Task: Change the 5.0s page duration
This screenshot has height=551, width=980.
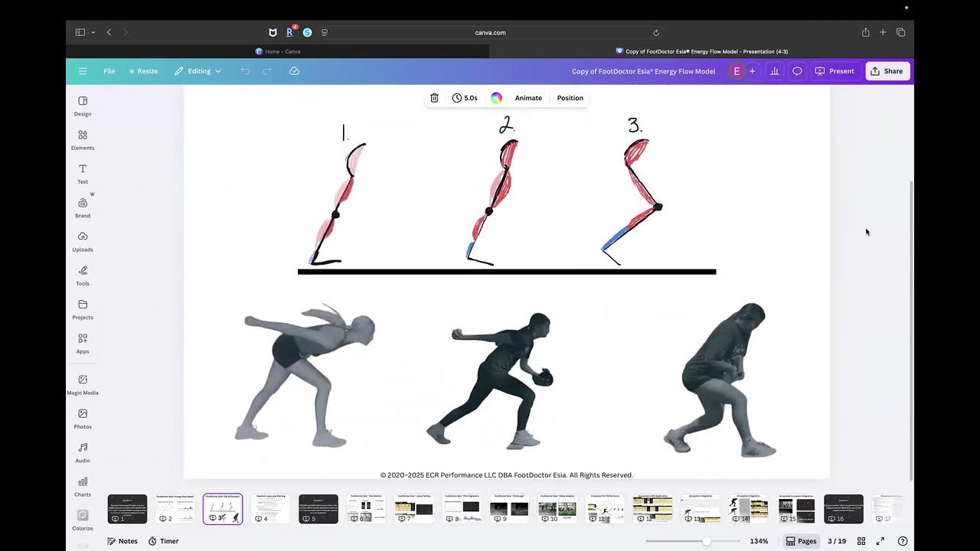Action: [465, 98]
